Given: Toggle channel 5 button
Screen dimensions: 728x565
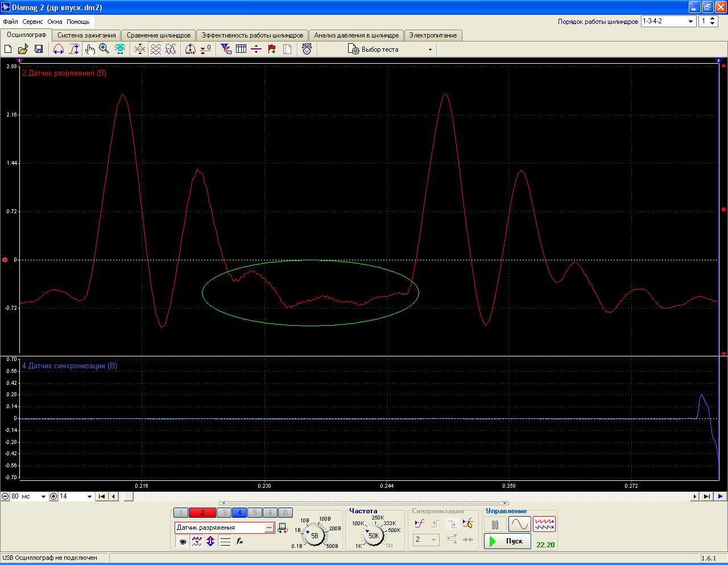Looking at the screenshot, I should [x=255, y=513].
